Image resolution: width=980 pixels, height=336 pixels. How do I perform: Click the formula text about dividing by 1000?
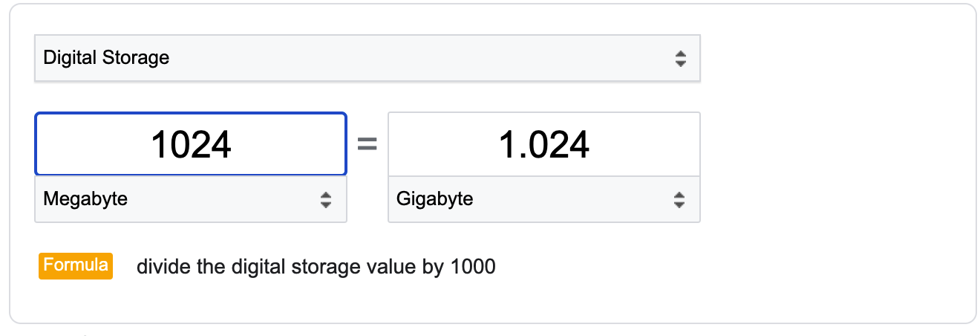316,266
